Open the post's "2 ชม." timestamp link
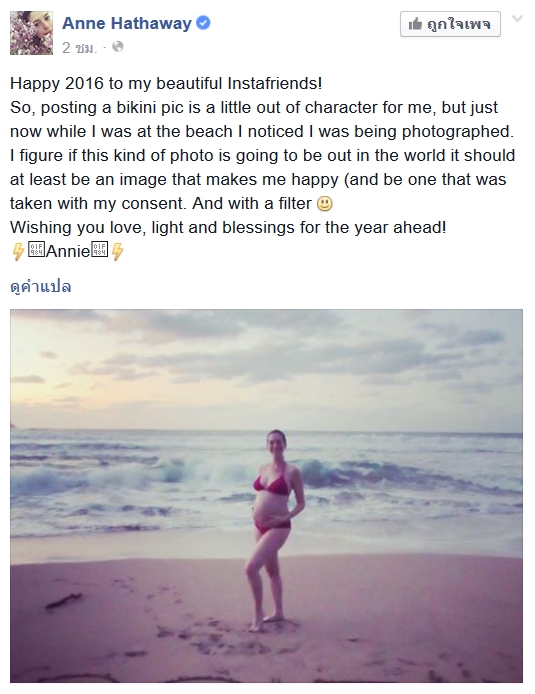This screenshot has width=535, height=694. (x=79, y=47)
